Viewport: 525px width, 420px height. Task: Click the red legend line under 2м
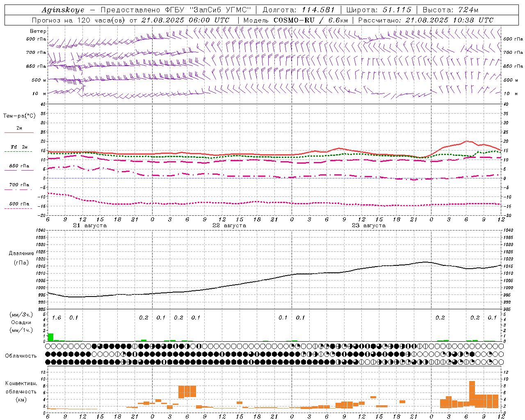[19, 132]
